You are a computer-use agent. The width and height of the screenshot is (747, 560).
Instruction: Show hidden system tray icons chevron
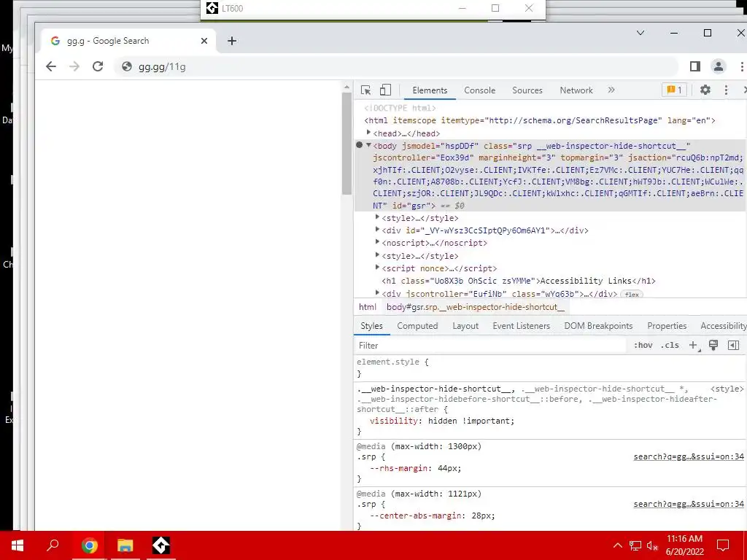[x=617, y=545]
